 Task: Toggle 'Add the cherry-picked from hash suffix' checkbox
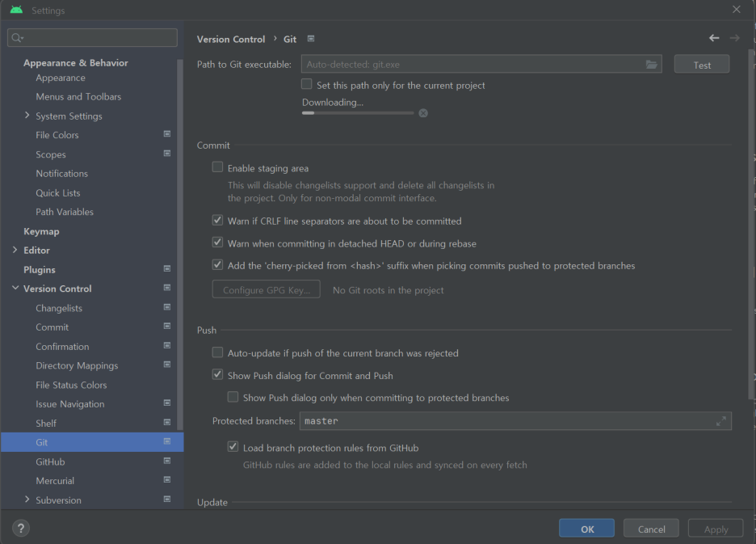(x=217, y=264)
